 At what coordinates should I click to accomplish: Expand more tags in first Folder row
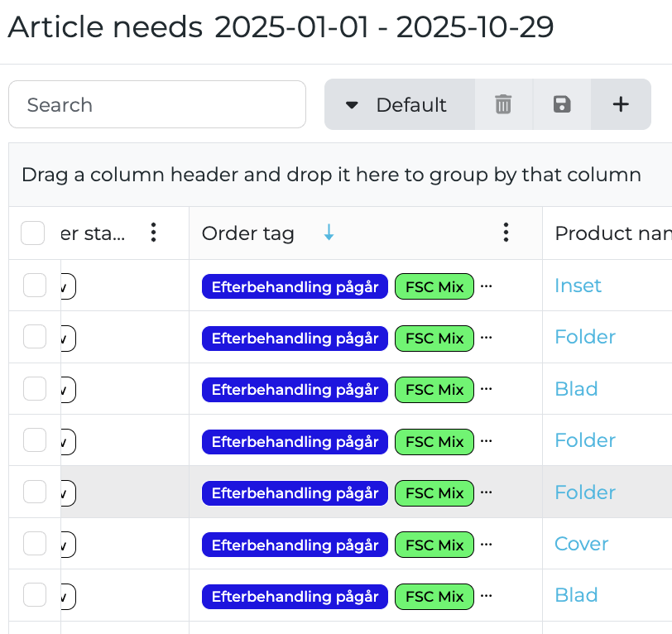click(487, 338)
